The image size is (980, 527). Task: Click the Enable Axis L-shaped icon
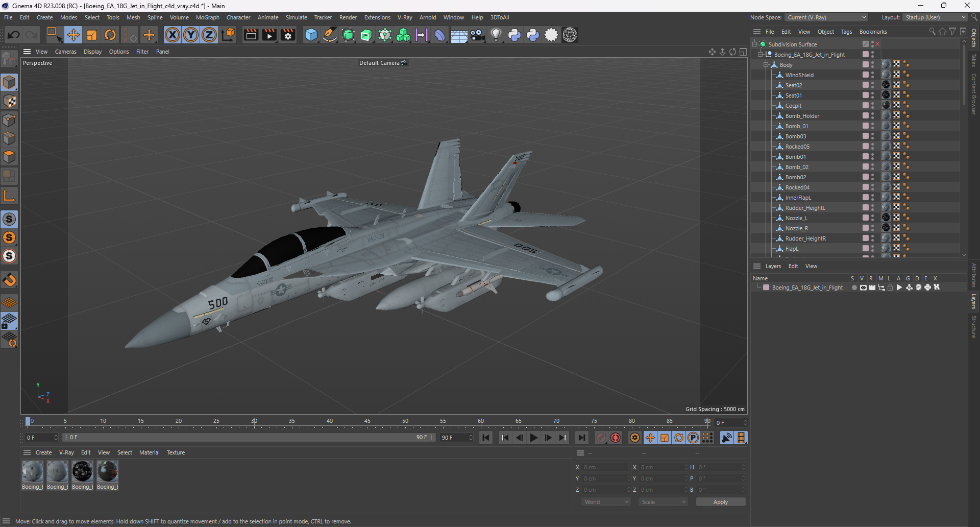point(9,196)
